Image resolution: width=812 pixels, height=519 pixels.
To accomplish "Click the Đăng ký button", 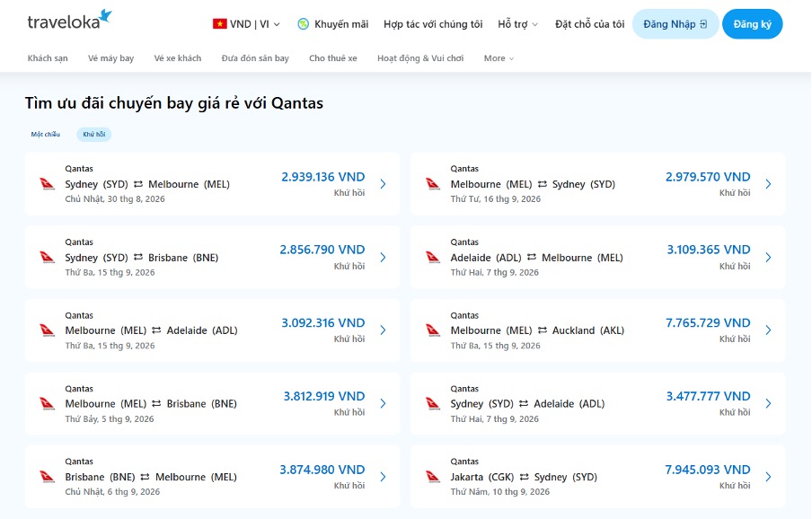I will (753, 24).
